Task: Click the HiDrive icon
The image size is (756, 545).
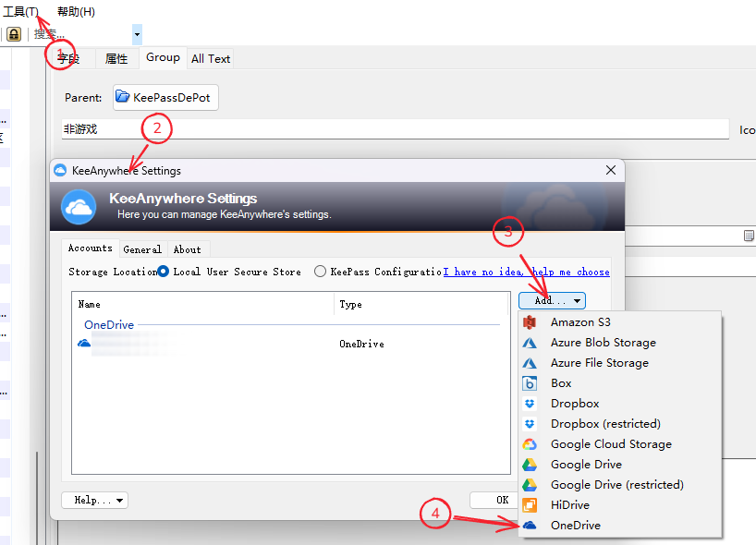Action: point(530,505)
